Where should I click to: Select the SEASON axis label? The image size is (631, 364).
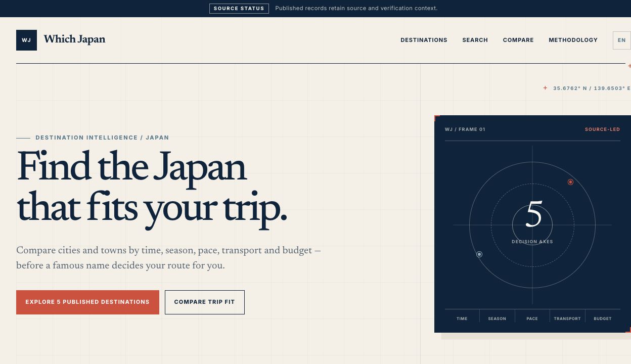(x=497, y=318)
